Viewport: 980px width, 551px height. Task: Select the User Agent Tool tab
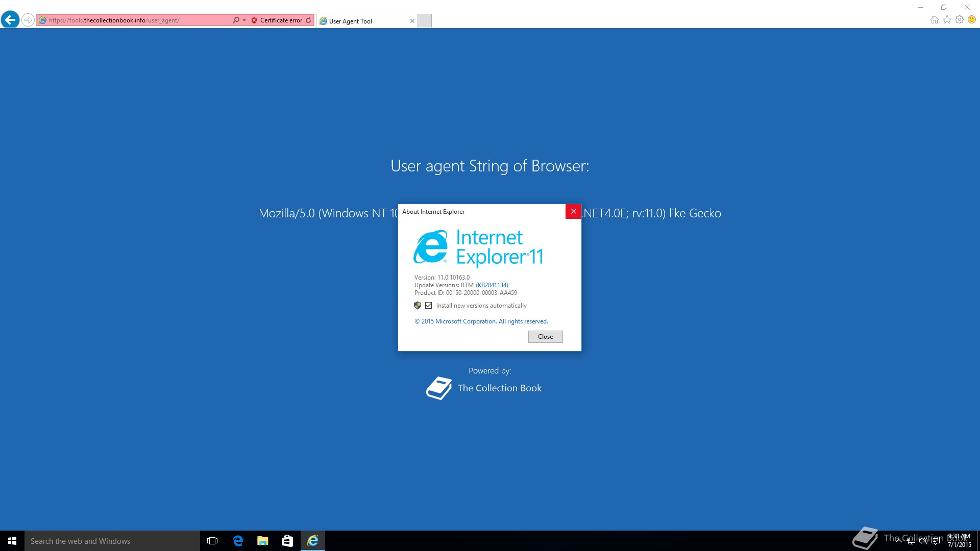click(366, 21)
